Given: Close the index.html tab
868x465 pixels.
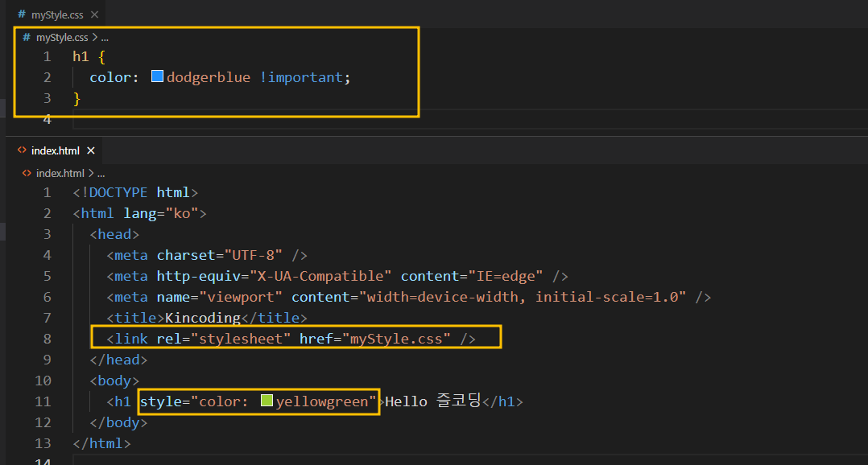Looking at the screenshot, I should click(91, 150).
